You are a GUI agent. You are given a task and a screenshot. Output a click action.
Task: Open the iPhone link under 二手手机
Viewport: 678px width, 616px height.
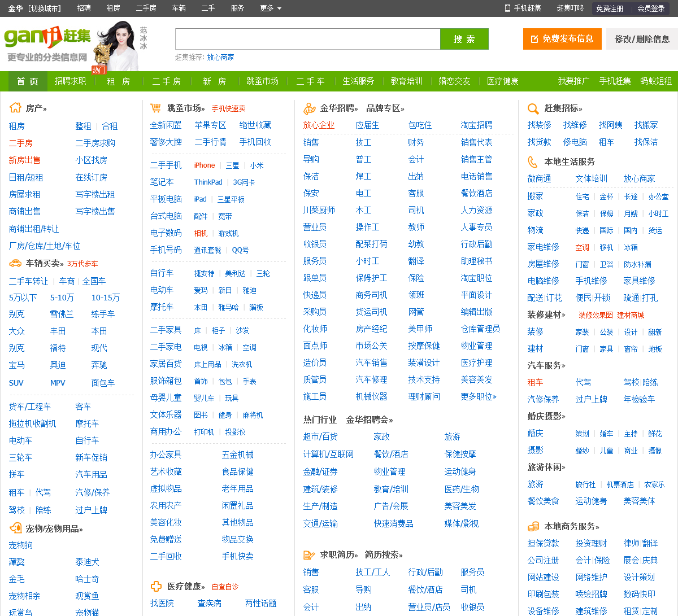205,165
